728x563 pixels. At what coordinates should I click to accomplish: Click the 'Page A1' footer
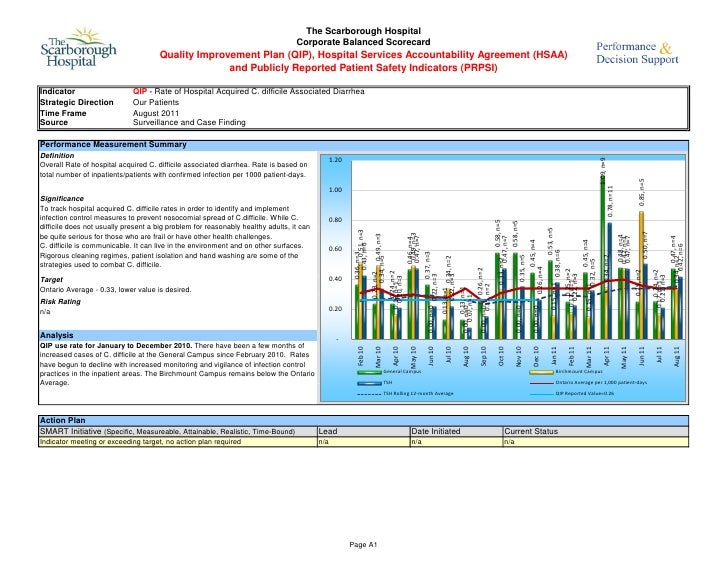point(363,545)
